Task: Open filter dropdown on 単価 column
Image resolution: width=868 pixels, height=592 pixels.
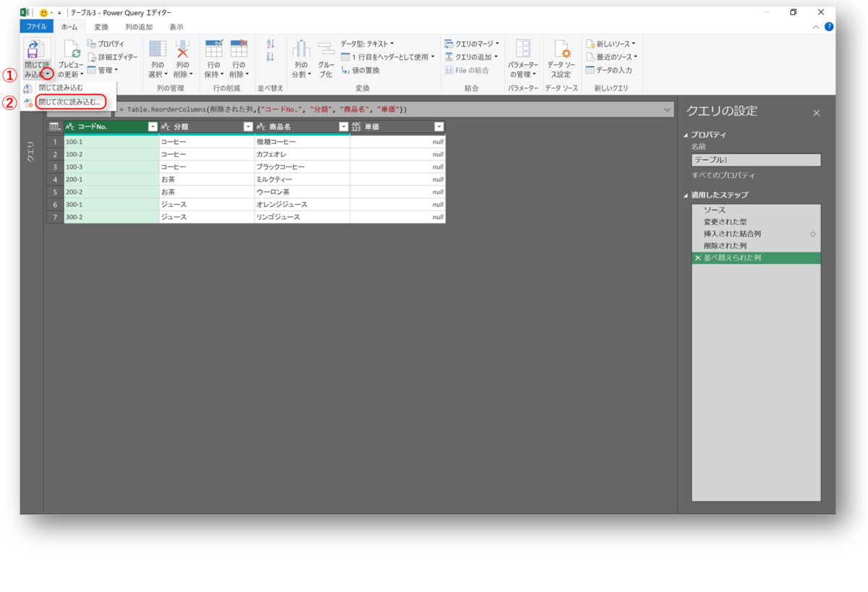Action: pos(438,127)
